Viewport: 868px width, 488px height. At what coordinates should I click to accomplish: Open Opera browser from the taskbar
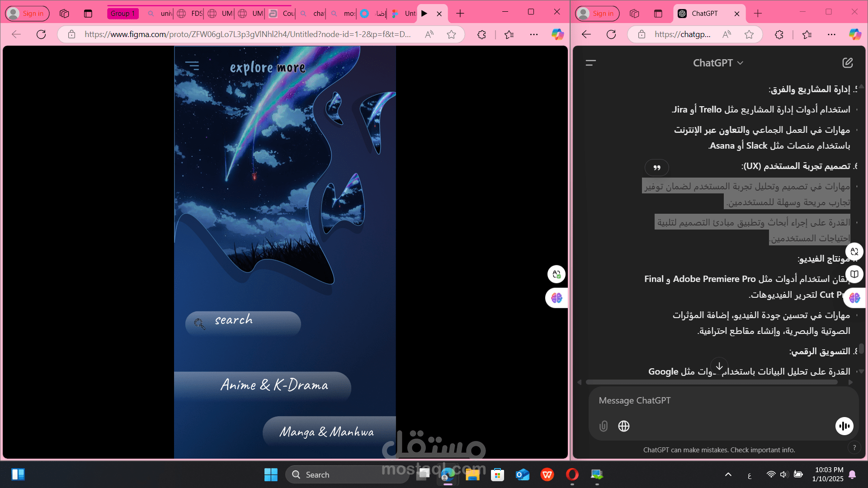pyautogui.click(x=572, y=474)
